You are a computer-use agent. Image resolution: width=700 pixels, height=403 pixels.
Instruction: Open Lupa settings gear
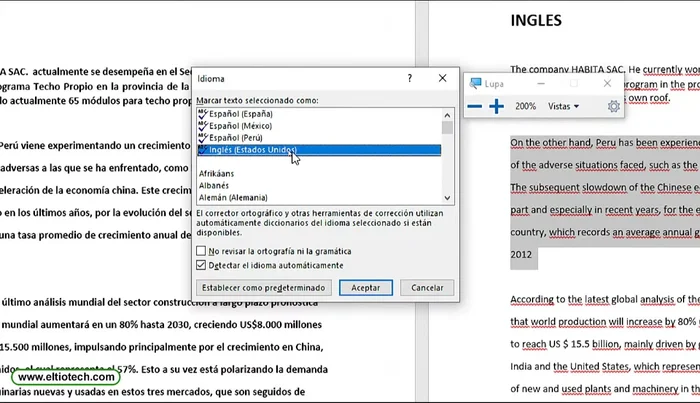[x=614, y=106]
